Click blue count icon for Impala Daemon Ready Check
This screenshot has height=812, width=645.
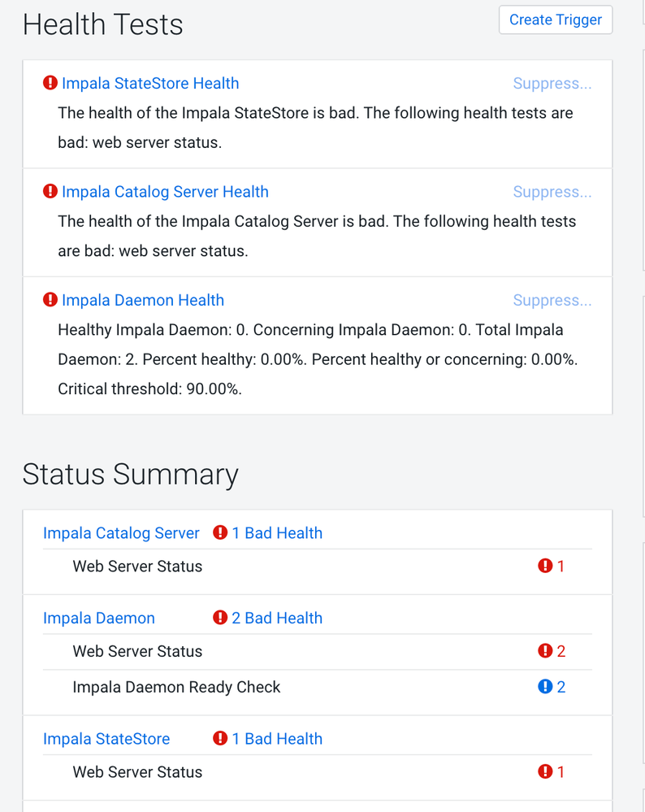coord(552,687)
